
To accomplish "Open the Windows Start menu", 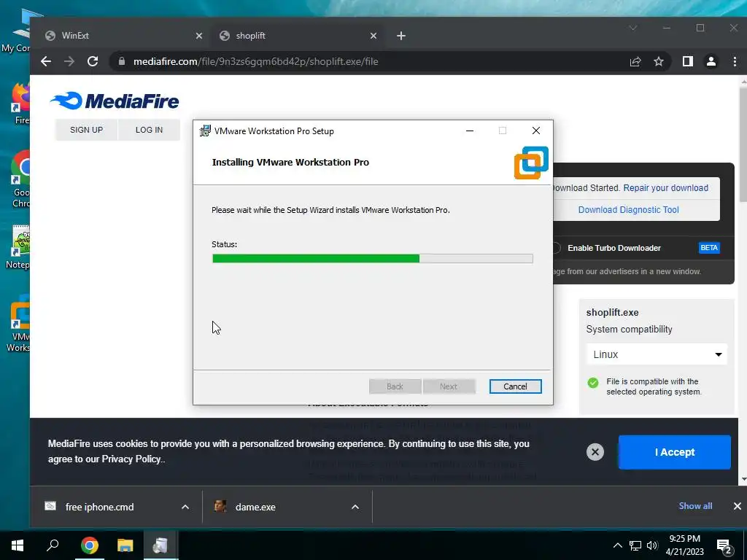I will click(x=18, y=545).
